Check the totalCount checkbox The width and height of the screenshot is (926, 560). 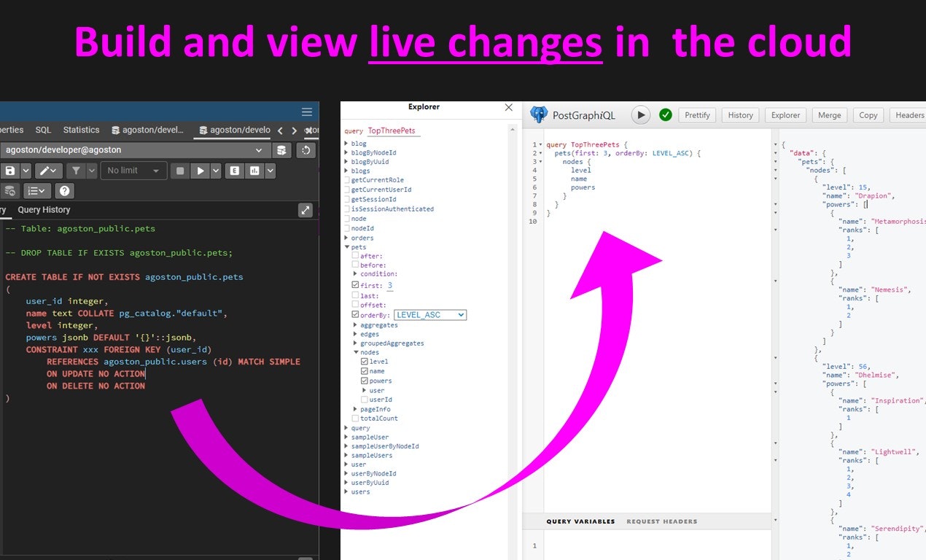(x=355, y=419)
